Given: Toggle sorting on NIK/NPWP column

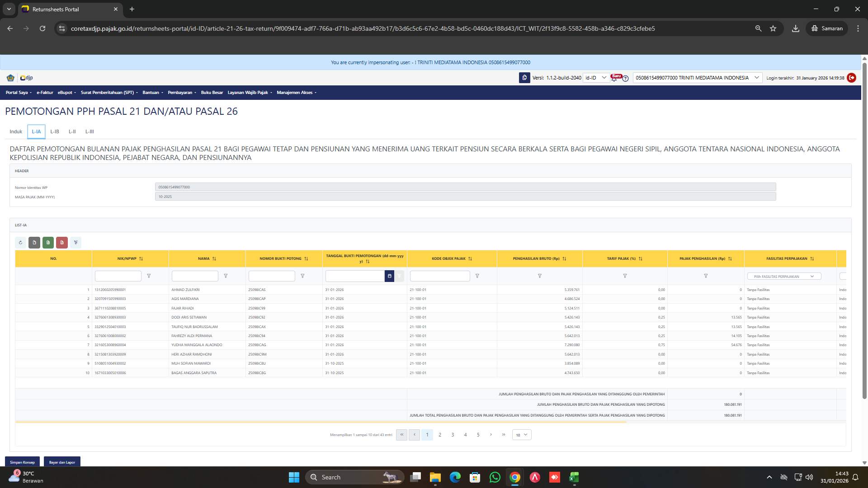Looking at the screenshot, I should click(x=141, y=258).
